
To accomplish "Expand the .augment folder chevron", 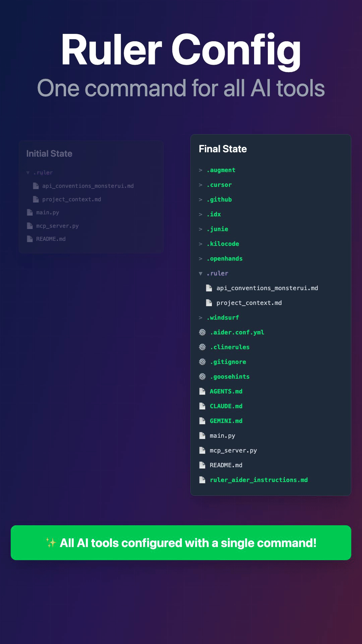I will [200, 170].
